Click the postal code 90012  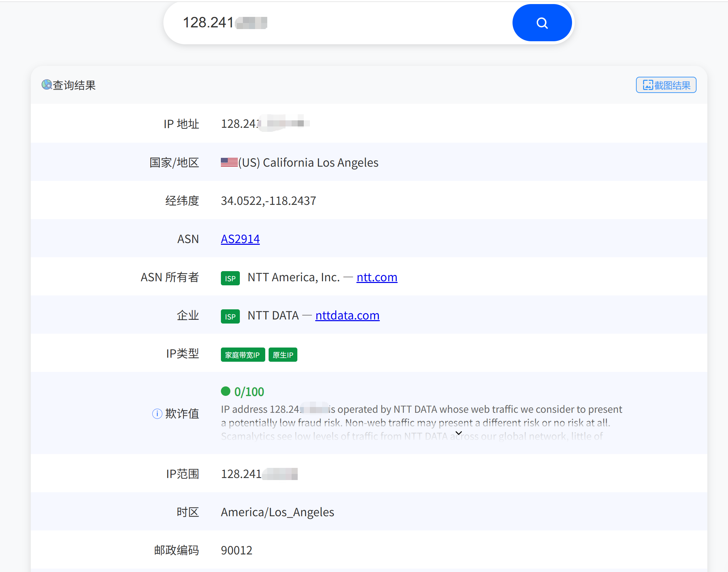click(x=236, y=550)
